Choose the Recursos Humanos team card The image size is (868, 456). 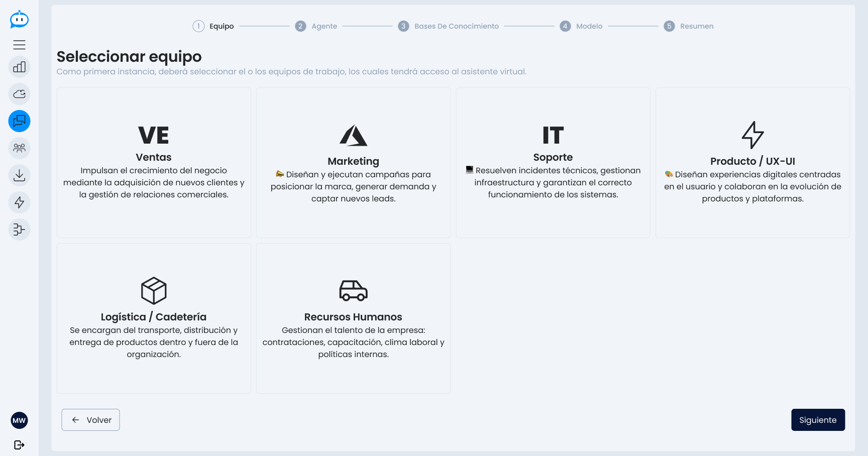point(353,318)
